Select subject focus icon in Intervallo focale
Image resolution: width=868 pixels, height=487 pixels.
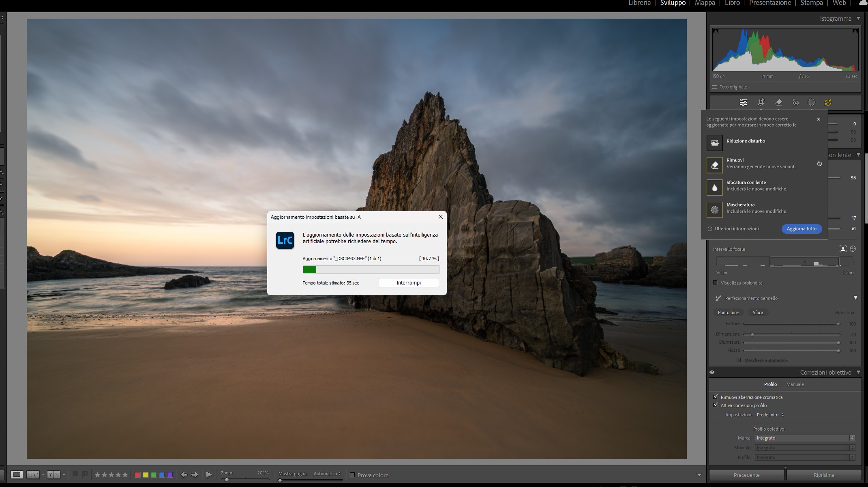[843, 249]
